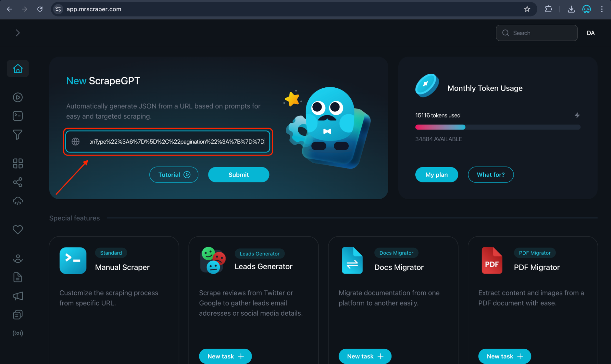Click What for? button
The width and height of the screenshot is (611, 364).
tap(491, 174)
